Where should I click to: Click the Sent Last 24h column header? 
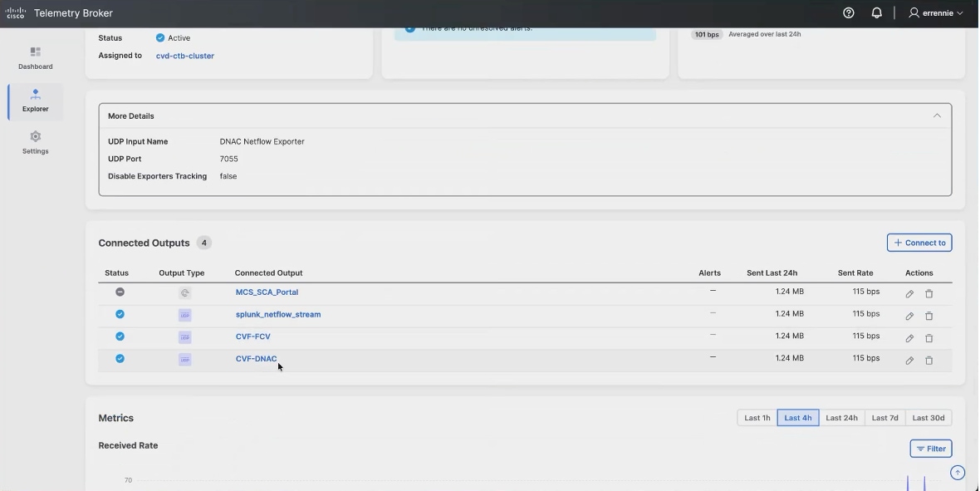[772, 273]
